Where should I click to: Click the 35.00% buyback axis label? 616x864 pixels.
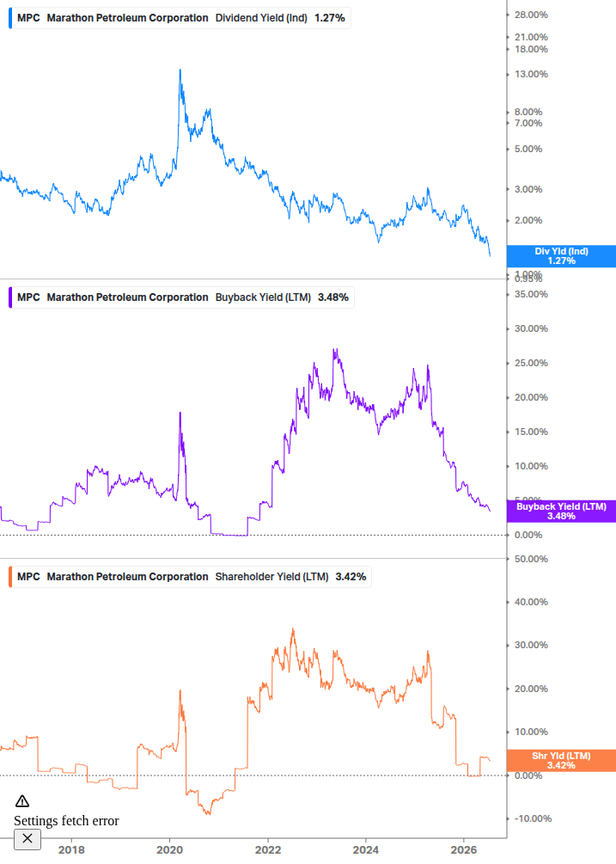point(531,294)
